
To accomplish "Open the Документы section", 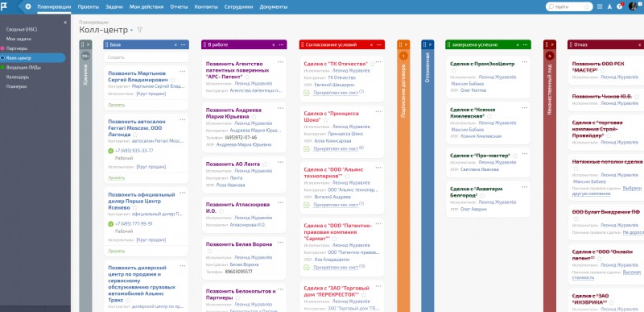I will (x=274, y=7).
